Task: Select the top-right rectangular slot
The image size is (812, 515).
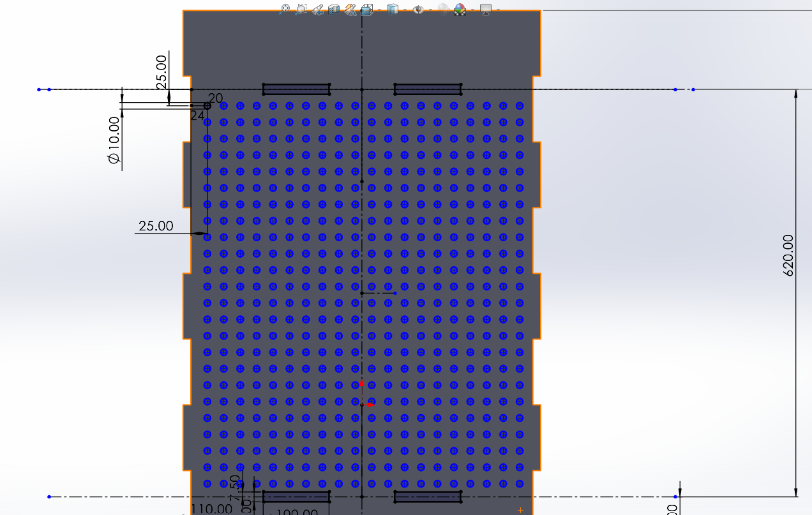Action: coord(428,89)
